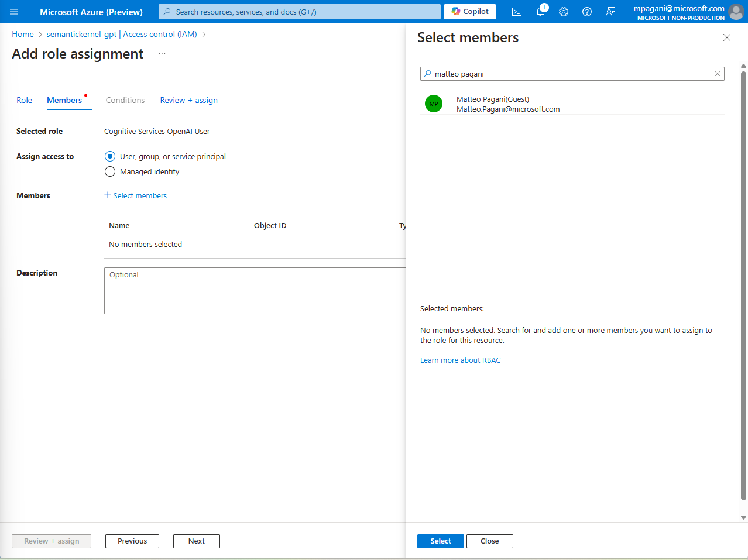Open Learn more about RBAC link
Viewport: 748px width, 560px height.
click(x=461, y=360)
